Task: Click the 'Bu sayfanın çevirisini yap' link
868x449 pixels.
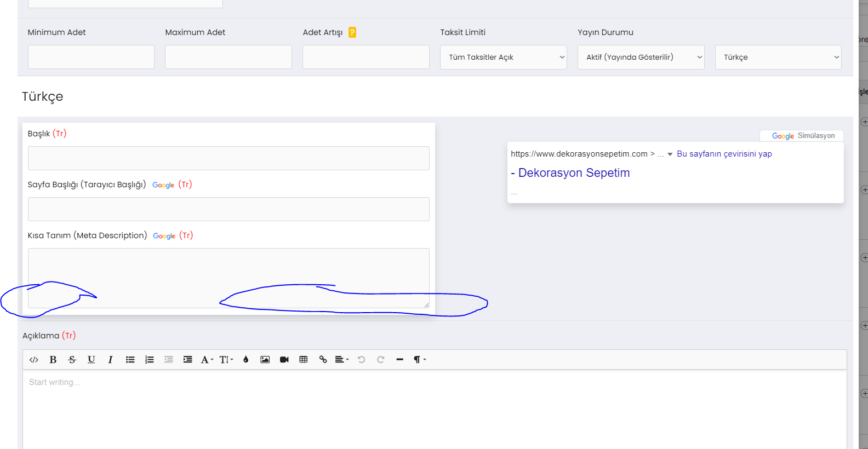Action: (724, 154)
